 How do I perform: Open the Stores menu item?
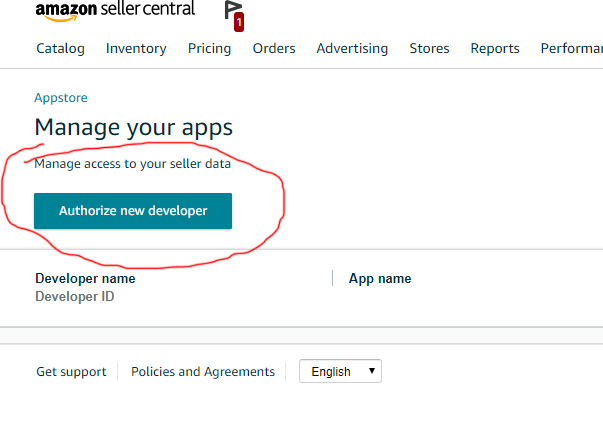click(x=429, y=48)
